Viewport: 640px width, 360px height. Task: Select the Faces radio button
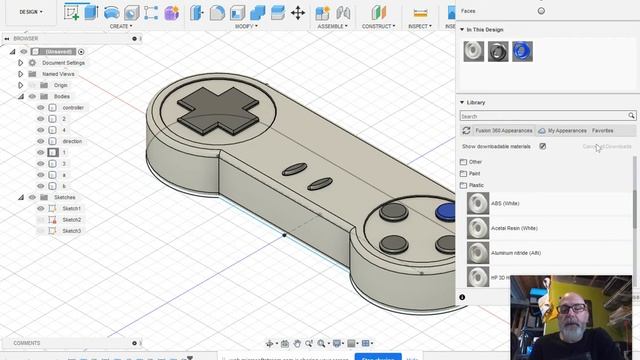tap(541, 11)
